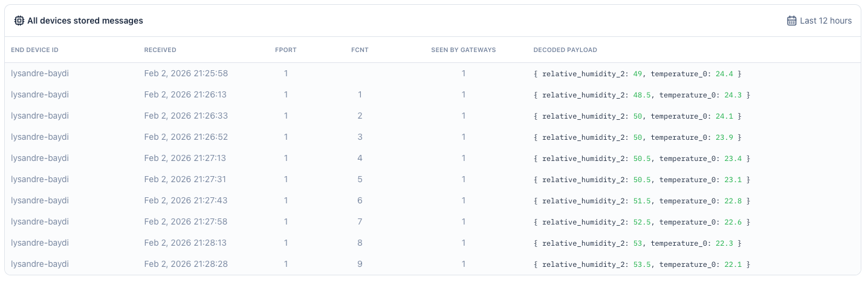Open the message received at 21:25:58
This screenshot has height=282, width=868.
click(433, 73)
